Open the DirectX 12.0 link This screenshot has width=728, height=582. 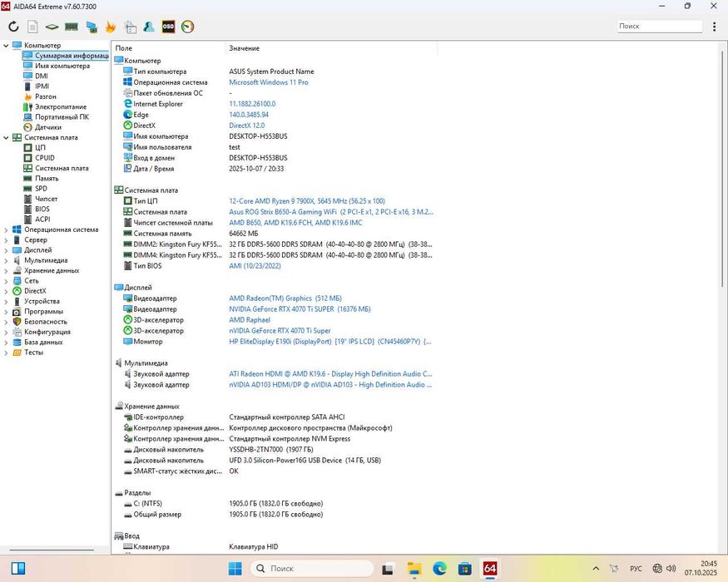coord(246,126)
